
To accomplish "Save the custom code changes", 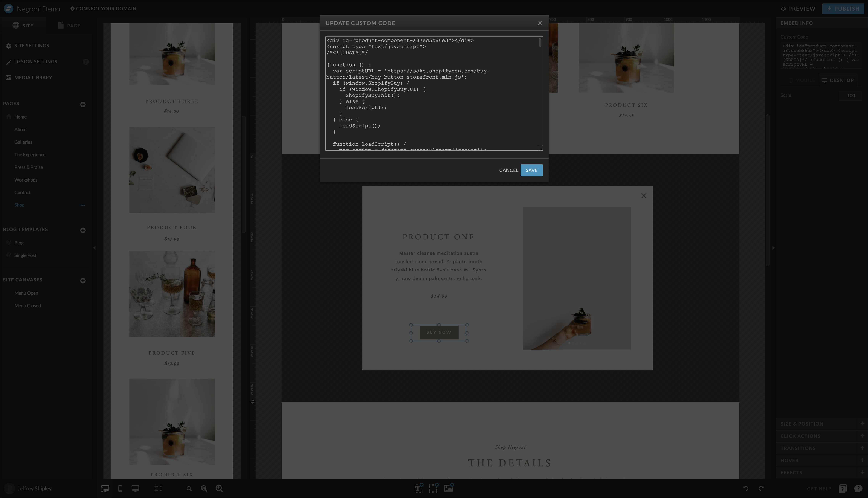I will tap(531, 170).
